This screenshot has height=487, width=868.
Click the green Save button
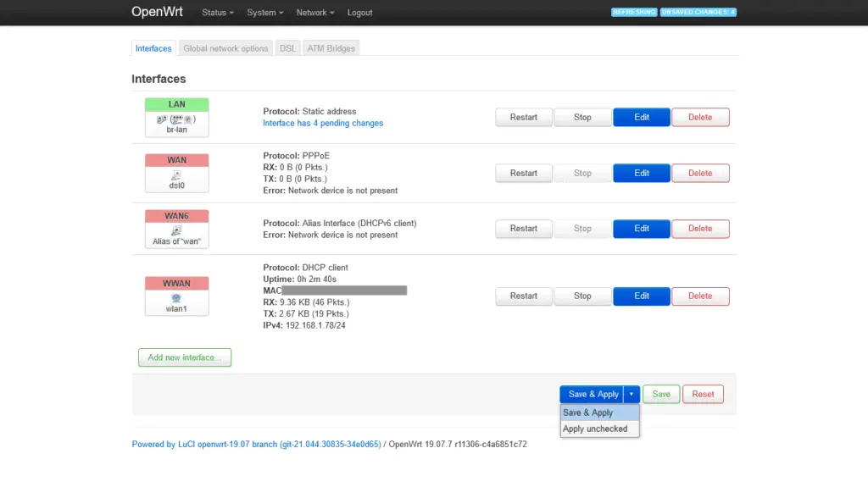click(x=661, y=394)
